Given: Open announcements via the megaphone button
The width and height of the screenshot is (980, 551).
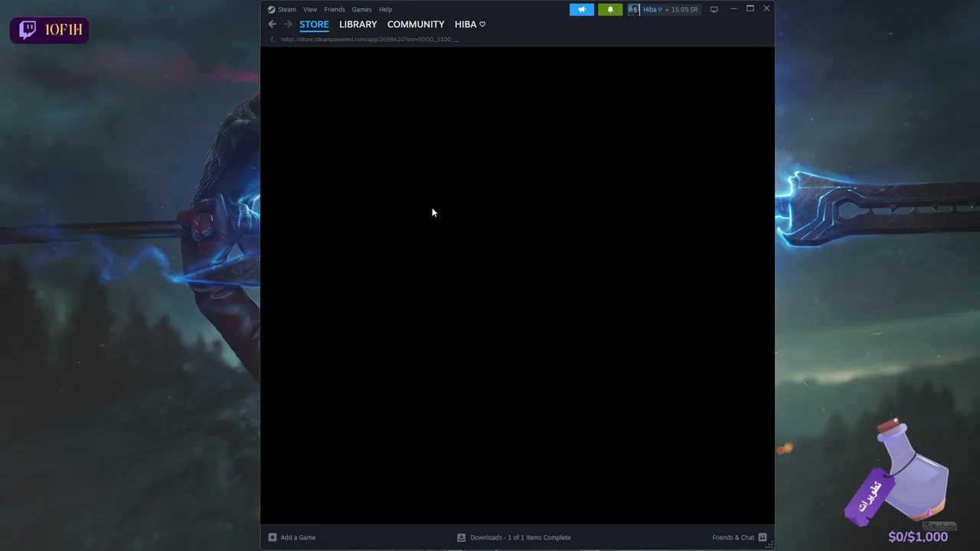Looking at the screenshot, I should (582, 9).
